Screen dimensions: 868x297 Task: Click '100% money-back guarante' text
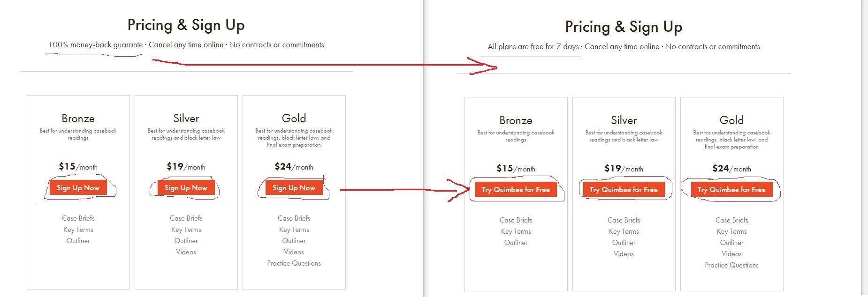(x=96, y=45)
